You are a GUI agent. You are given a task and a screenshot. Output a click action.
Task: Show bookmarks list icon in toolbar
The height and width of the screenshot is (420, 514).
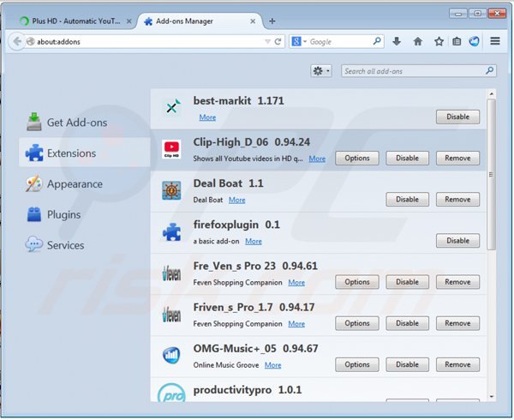(457, 41)
